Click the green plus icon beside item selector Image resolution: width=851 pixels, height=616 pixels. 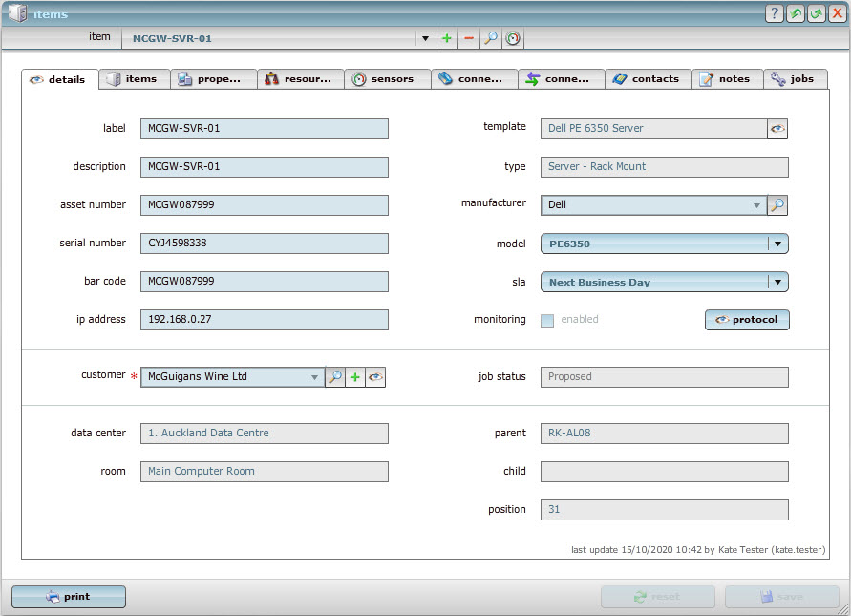coord(446,39)
